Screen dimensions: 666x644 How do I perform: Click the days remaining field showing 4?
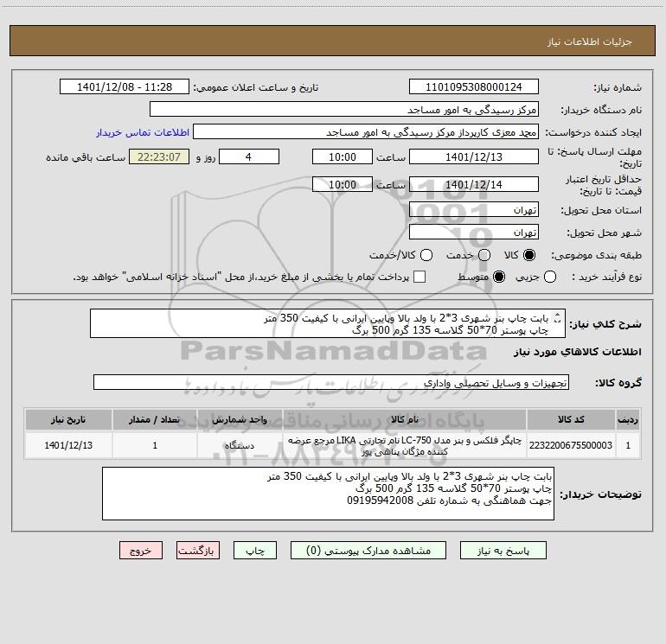pos(249,156)
